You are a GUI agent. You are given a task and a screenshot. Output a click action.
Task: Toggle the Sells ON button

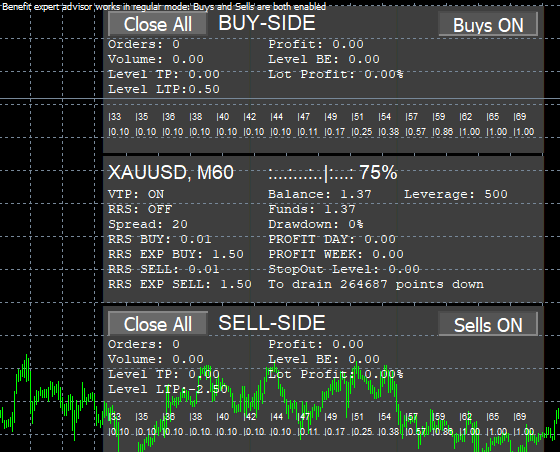488,324
